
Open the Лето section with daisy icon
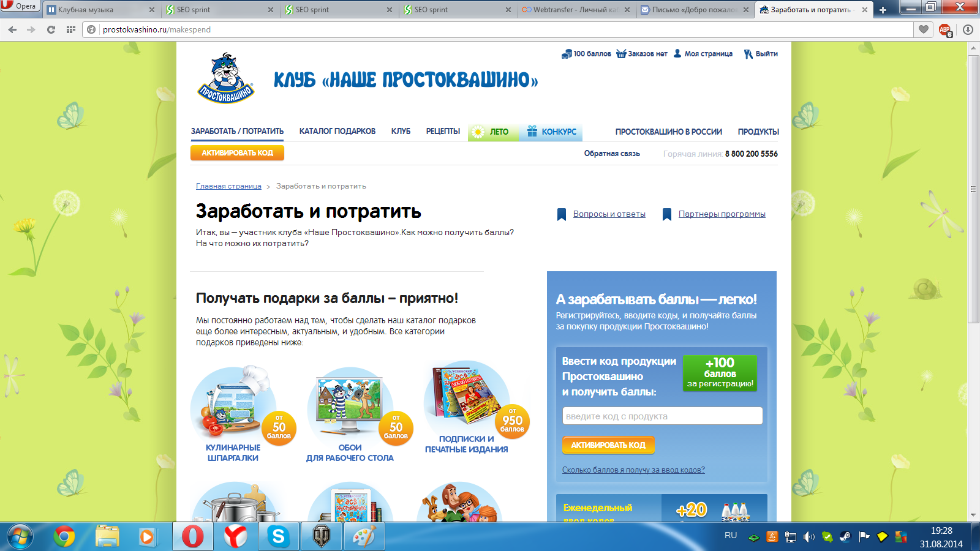493,132
